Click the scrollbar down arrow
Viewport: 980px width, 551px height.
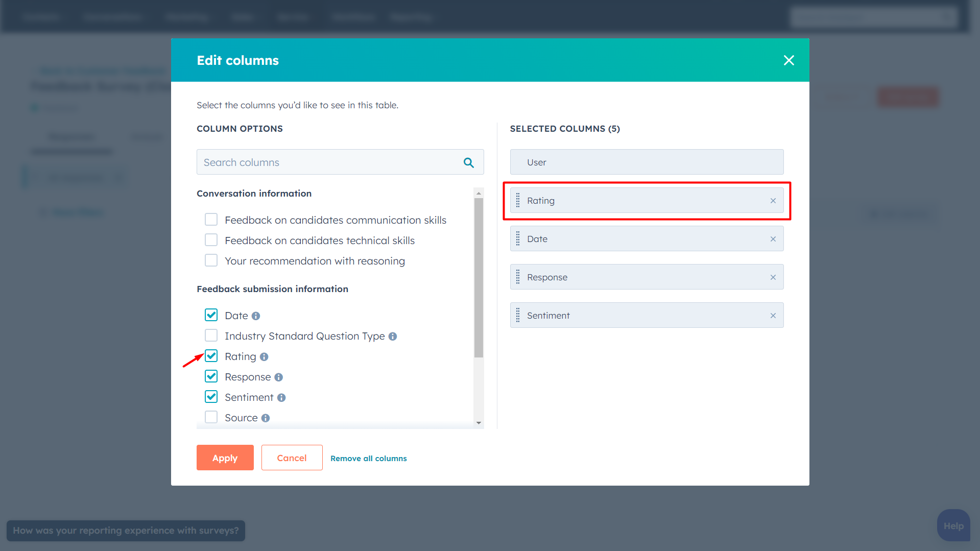point(479,423)
